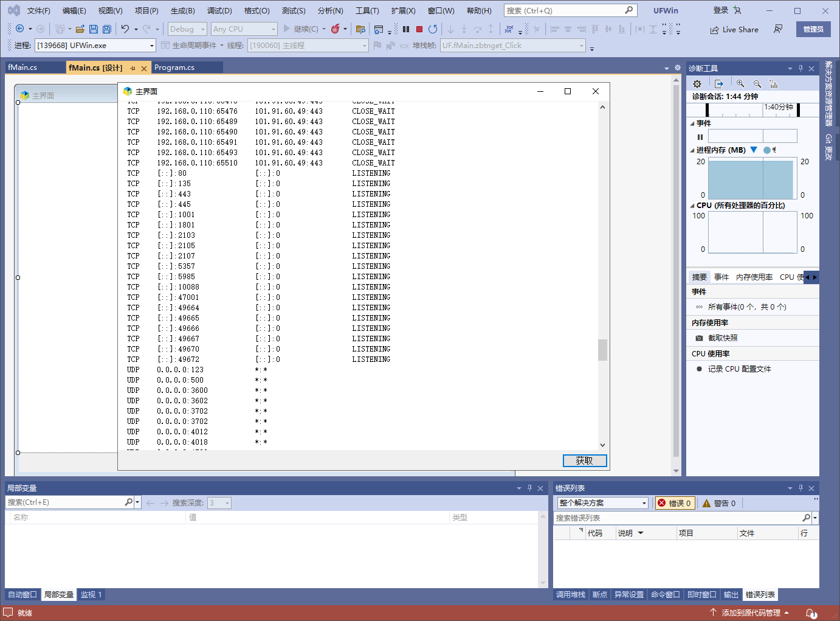840x621 pixels.
Task: Pause events tracking in diagnostic tools
Action: pyautogui.click(x=700, y=137)
